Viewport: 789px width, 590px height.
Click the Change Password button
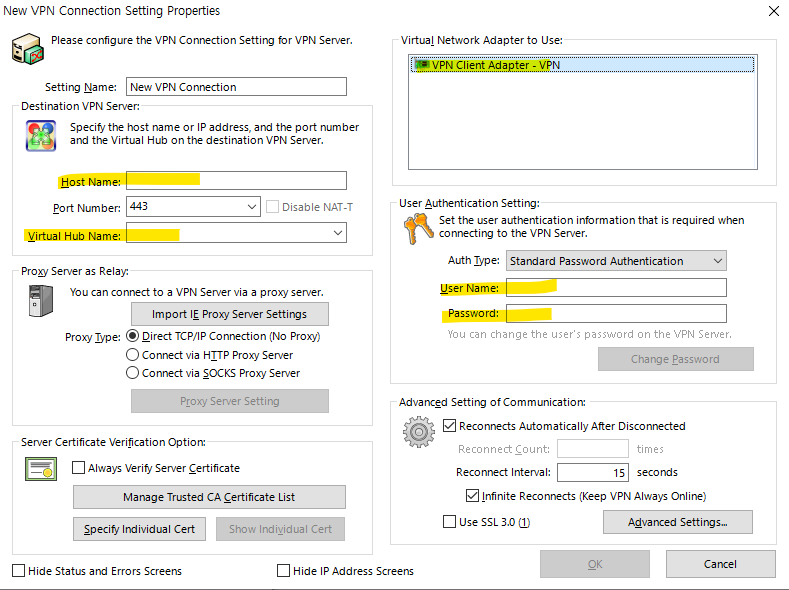click(676, 359)
